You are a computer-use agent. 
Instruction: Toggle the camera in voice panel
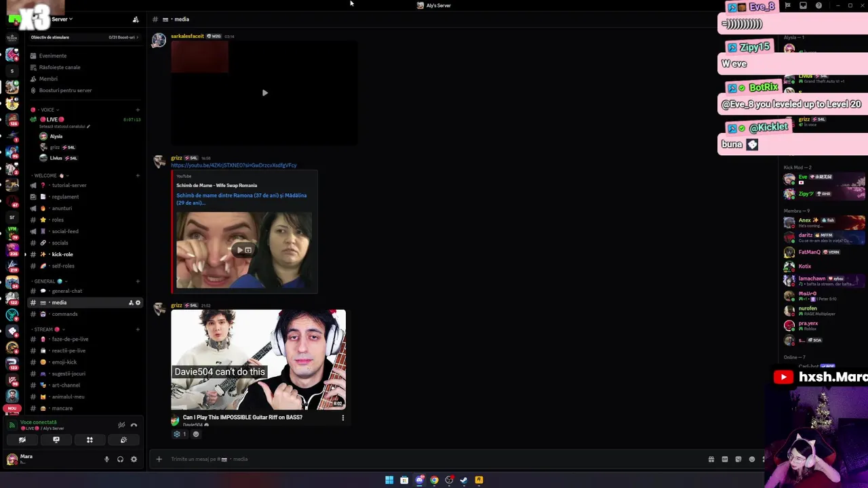click(22, 440)
